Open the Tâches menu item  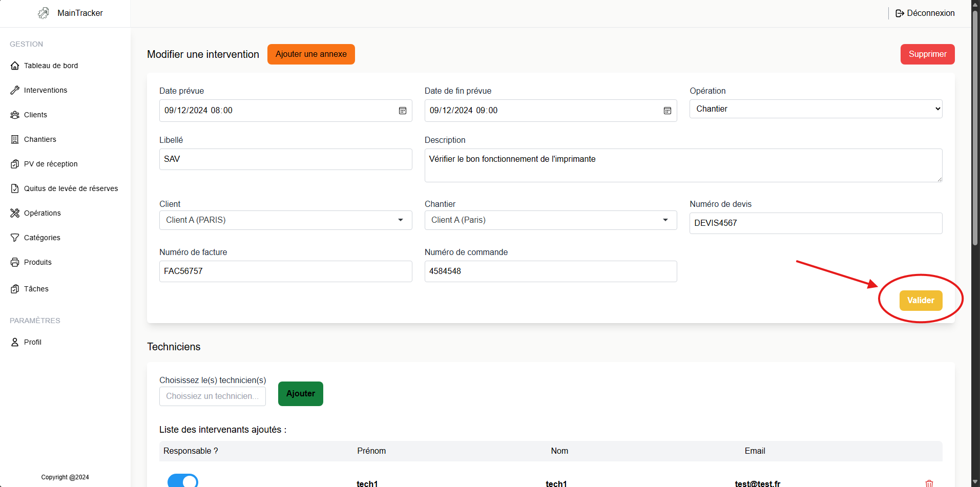click(x=36, y=289)
